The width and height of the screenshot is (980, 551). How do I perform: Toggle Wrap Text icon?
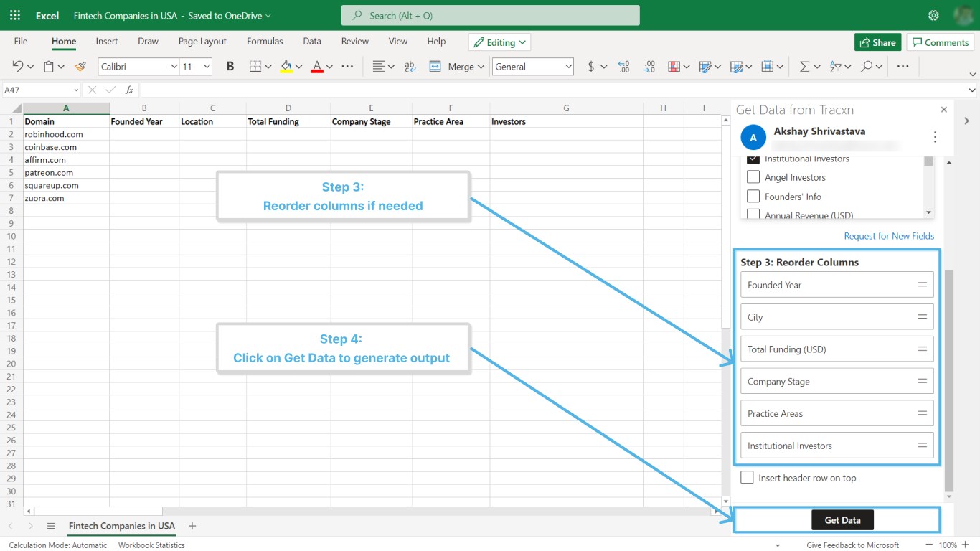(410, 67)
